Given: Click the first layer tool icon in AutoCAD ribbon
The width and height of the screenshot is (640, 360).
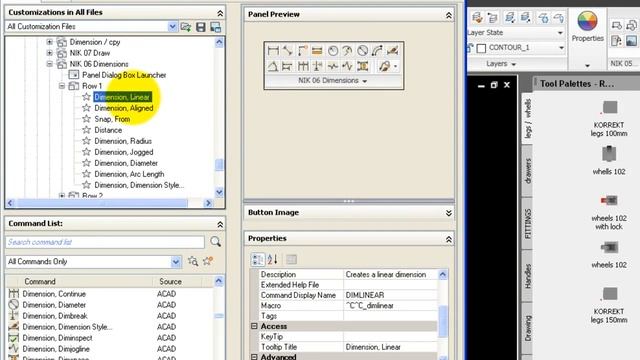Looking at the screenshot, I should tap(477, 17).
